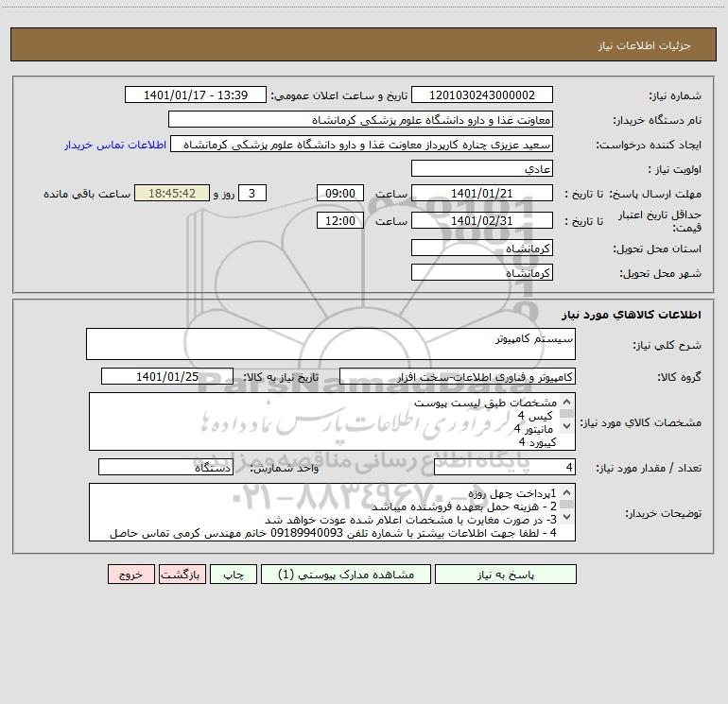Click the header جزئیات اطلاعات نیاز

coord(645,45)
